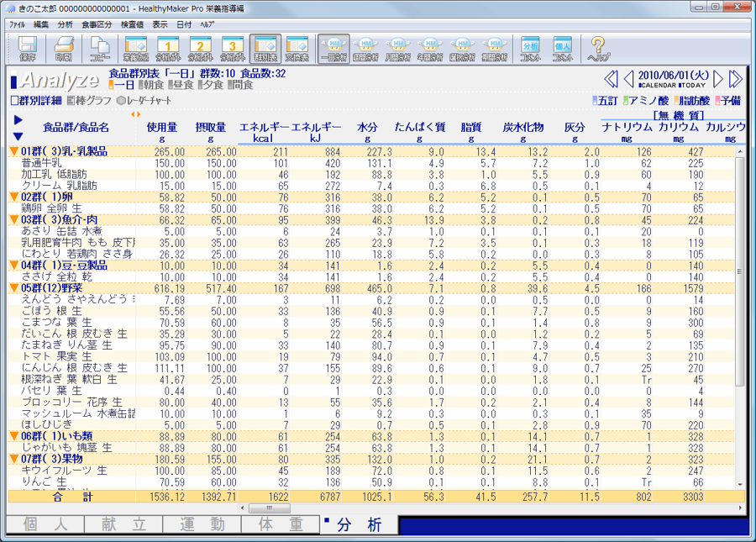Open the 検査値 menu
Screen dimensions: 756x542
coord(132,24)
